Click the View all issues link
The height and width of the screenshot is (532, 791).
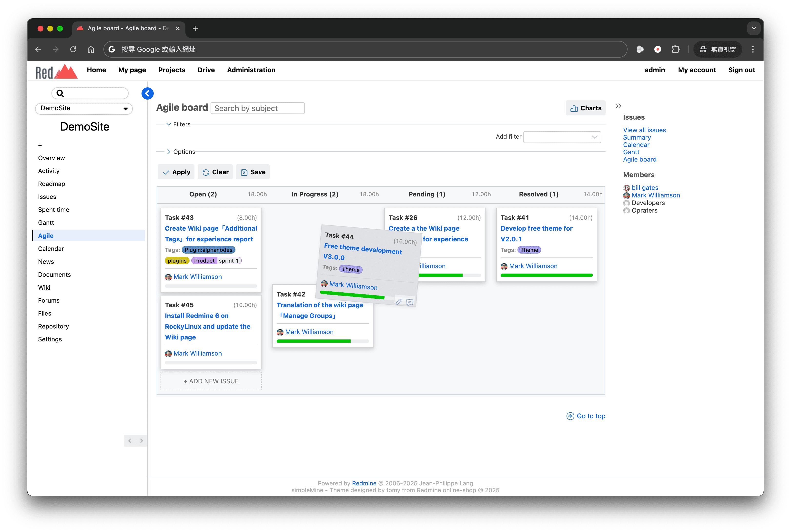pos(644,130)
